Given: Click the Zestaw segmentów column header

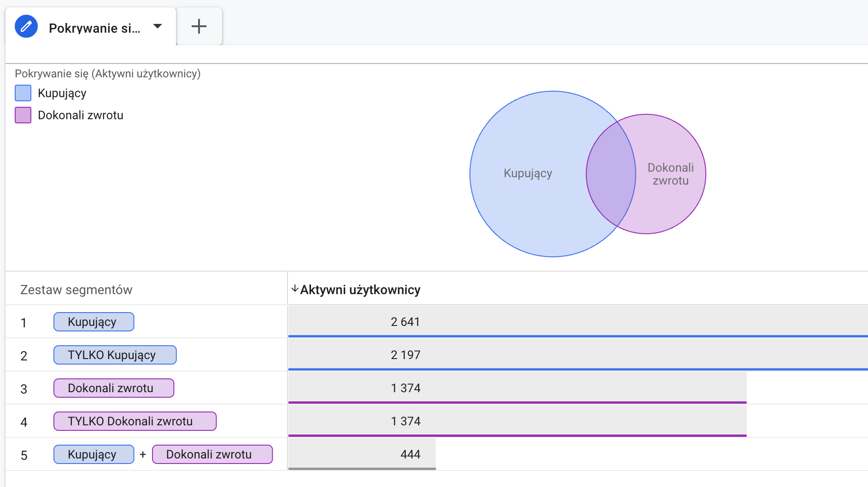Looking at the screenshot, I should click(x=76, y=290).
